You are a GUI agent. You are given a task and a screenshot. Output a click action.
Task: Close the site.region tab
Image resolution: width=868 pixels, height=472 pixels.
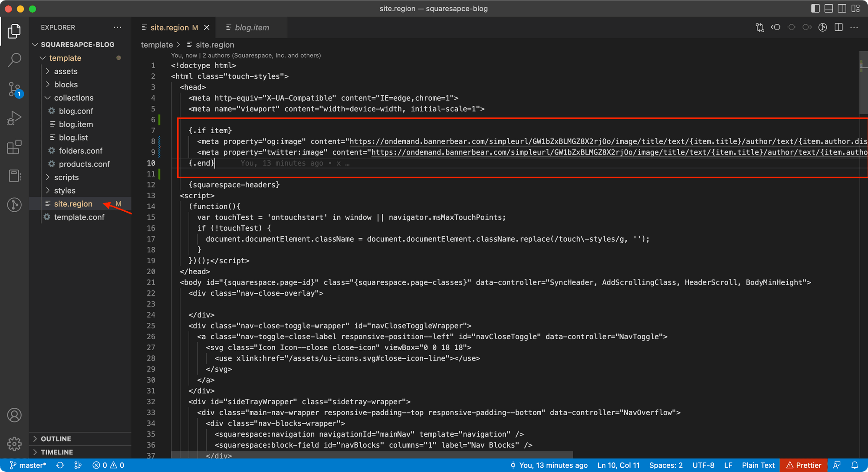[x=207, y=27]
